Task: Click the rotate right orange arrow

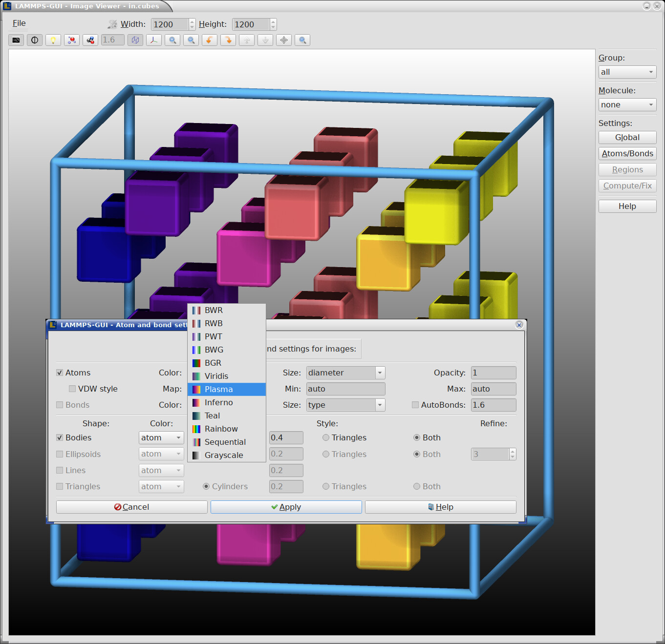Action: pos(228,40)
